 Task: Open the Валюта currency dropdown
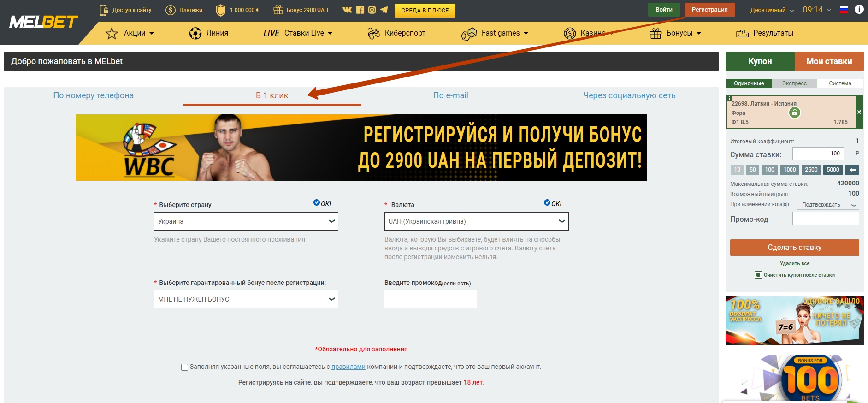[477, 221]
